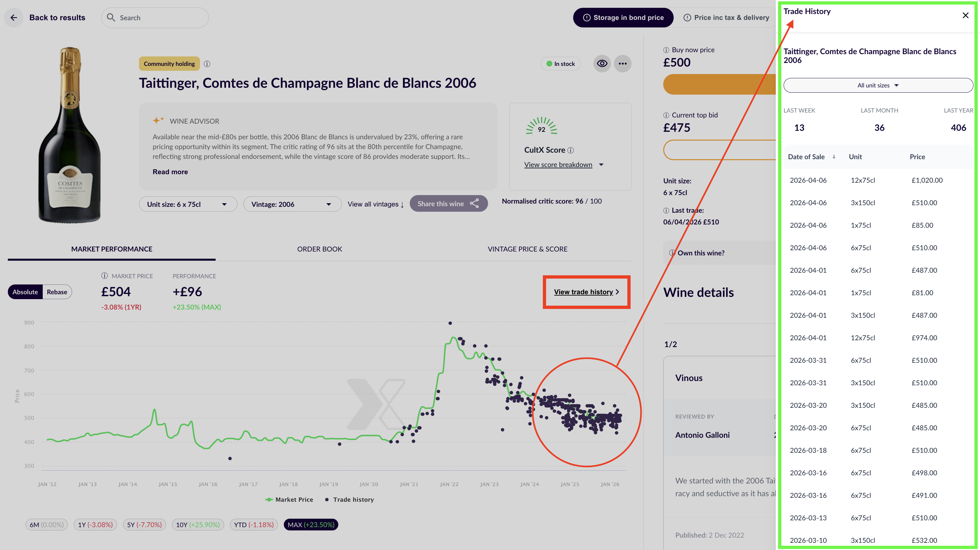Click the sort arrow next to Date of Sale
The height and width of the screenshot is (550, 980).
[834, 157]
